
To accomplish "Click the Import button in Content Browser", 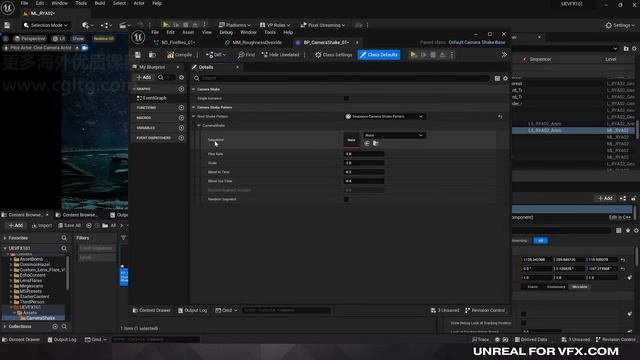I will coord(42,225).
